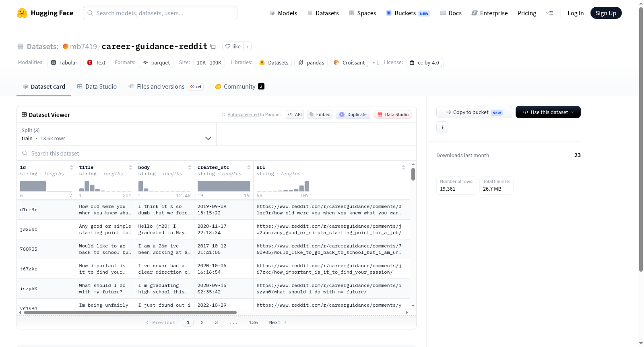
Task: Select the row with id d1qr9r
Action: click(213, 210)
